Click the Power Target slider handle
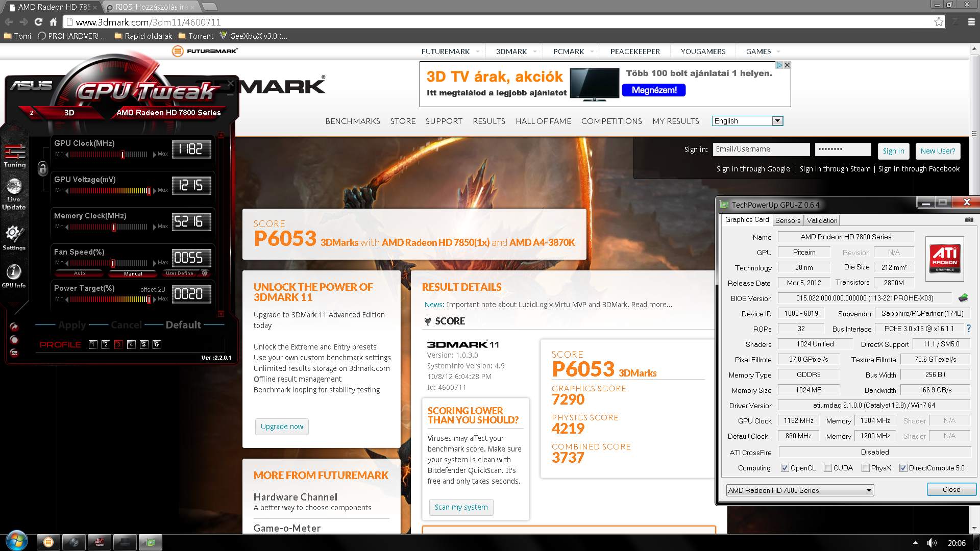 pyautogui.click(x=149, y=299)
